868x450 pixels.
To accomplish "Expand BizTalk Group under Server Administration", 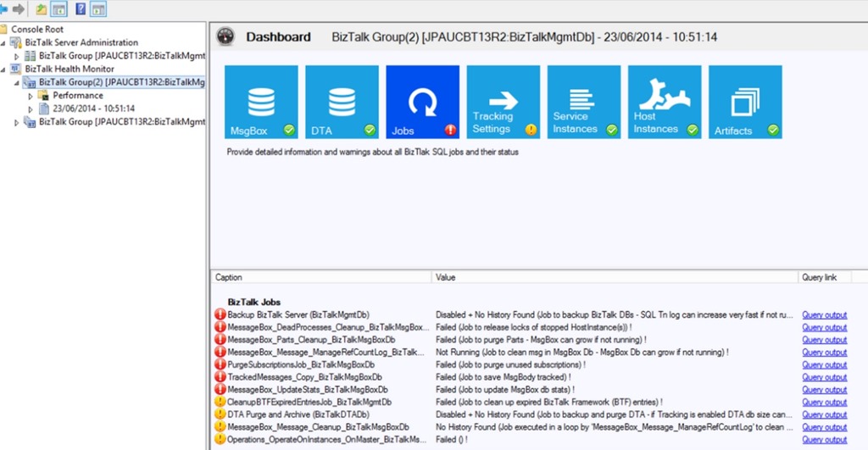I will (17, 57).
